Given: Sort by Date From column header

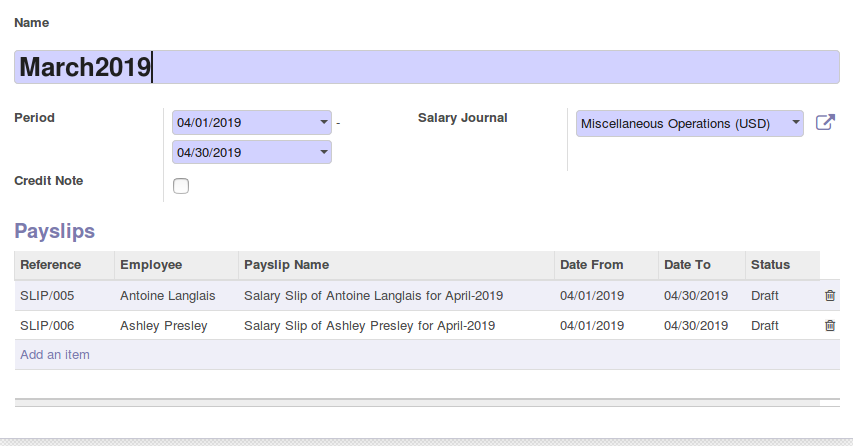Looking at the screenshot, I should [x=591, y=265].
